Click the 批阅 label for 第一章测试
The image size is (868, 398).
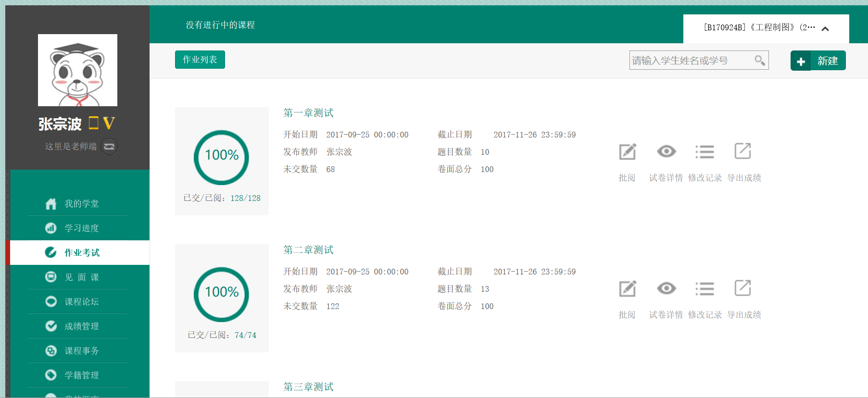627,178
